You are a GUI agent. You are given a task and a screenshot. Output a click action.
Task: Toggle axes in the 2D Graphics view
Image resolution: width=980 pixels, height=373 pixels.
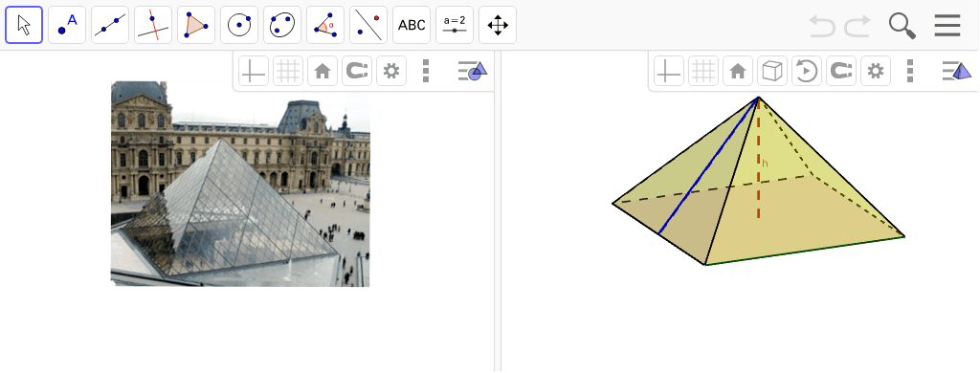tap(254, 71)
